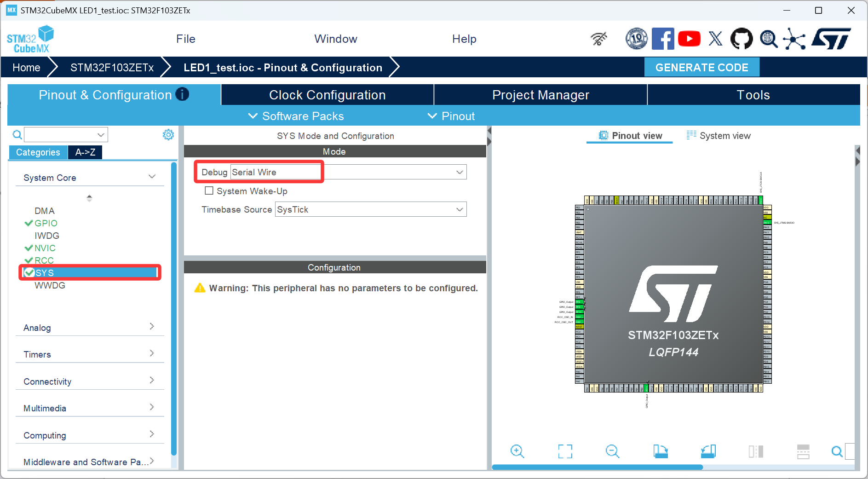Image resolution: width=868 pixels, height=479 pixels.
Task: Click the offline connection status icon
Action: (599, 39)
